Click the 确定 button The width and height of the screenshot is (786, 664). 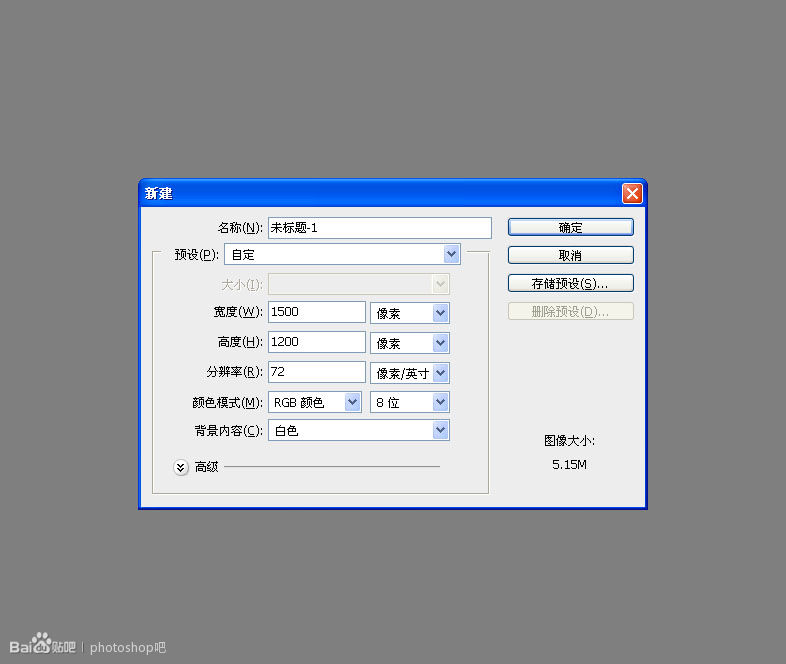tap(570, 227)
